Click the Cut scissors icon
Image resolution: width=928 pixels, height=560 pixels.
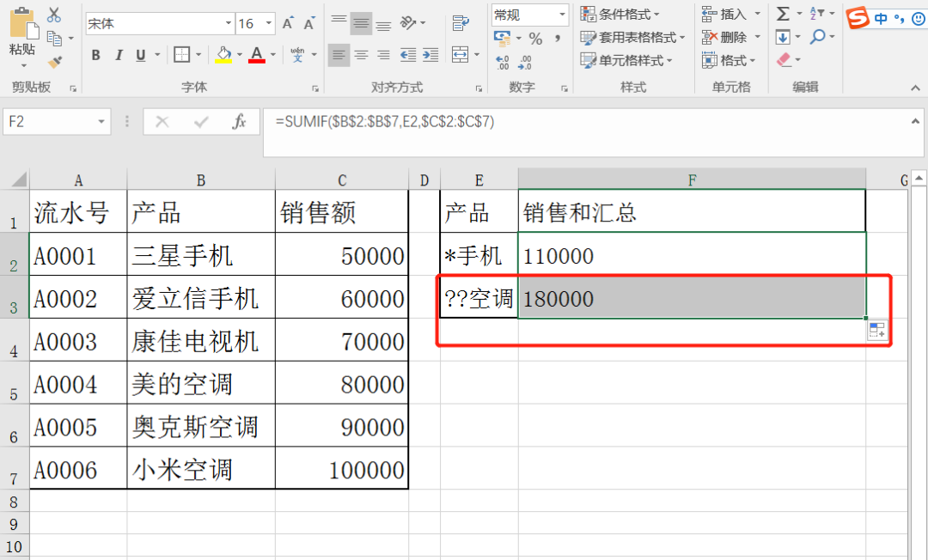pyautogui.click(x=54, y=15)
